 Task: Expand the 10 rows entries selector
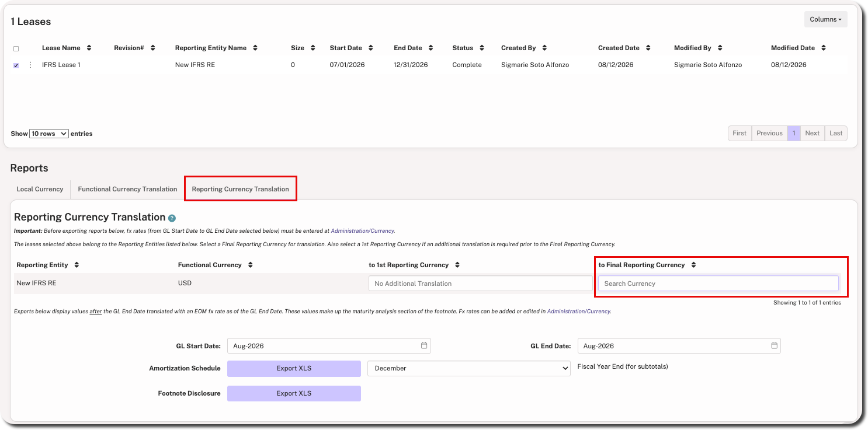[49, 134]
